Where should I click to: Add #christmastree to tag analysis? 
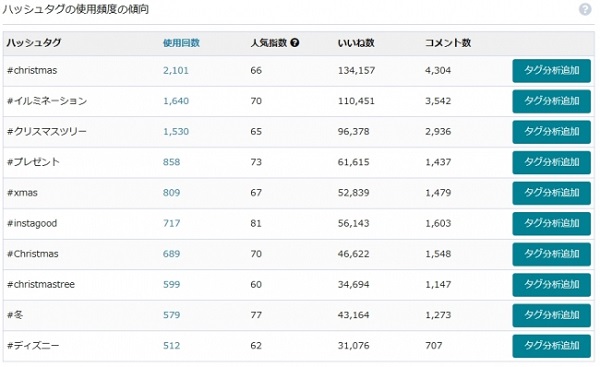coord(551,285)
